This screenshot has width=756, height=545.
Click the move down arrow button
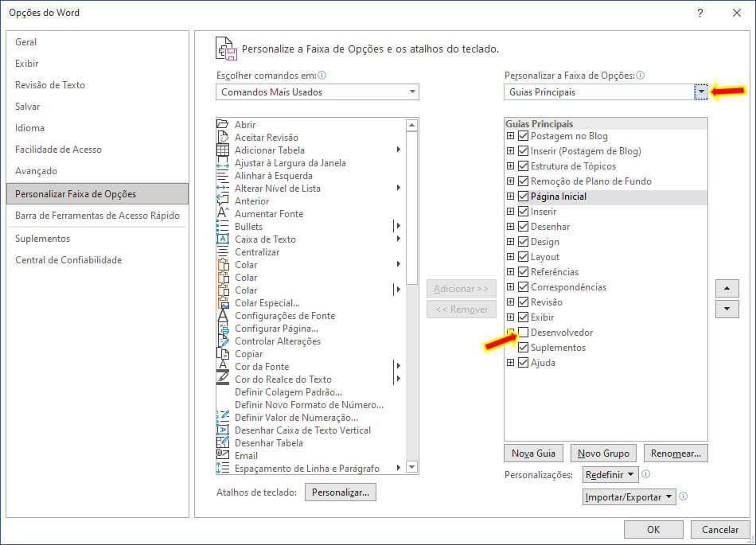727,309
